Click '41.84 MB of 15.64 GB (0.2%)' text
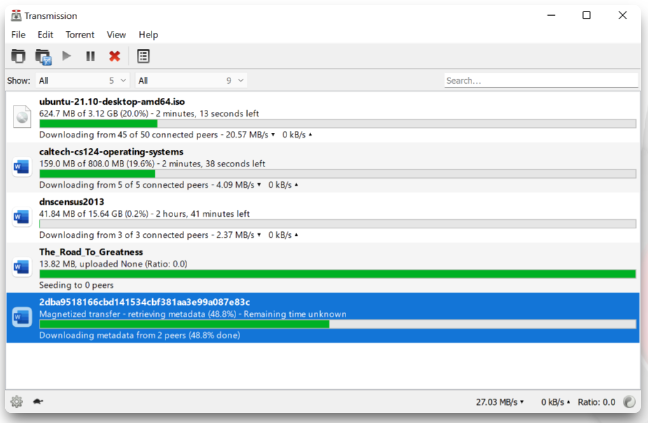The image size is (648, 423). point(94,214)
